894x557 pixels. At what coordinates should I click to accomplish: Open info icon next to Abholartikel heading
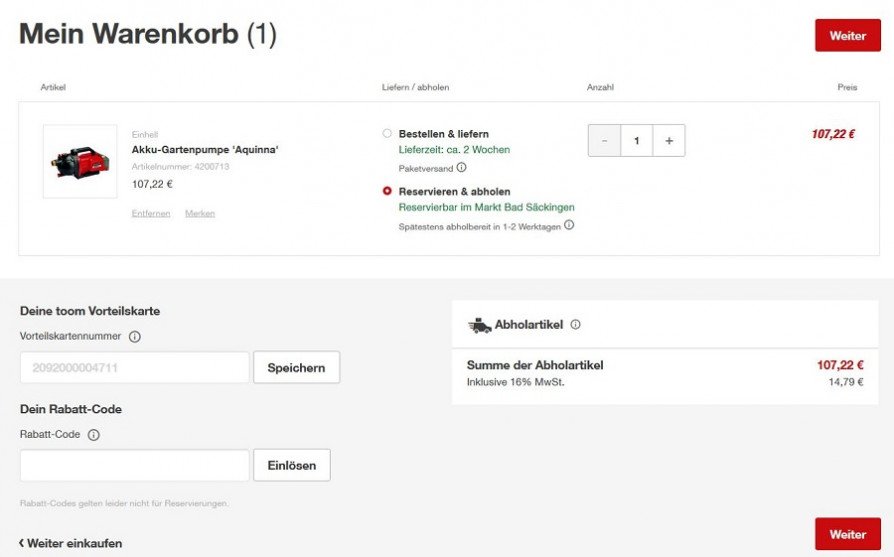point(575,324)
